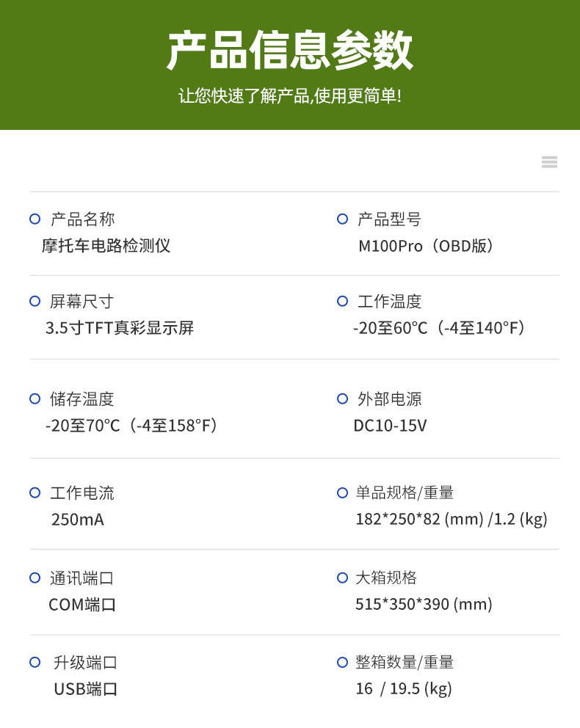Select the model text M100Pro（OBD版）
This screenshot has height=728, width=580.
(x=427, y=246)
